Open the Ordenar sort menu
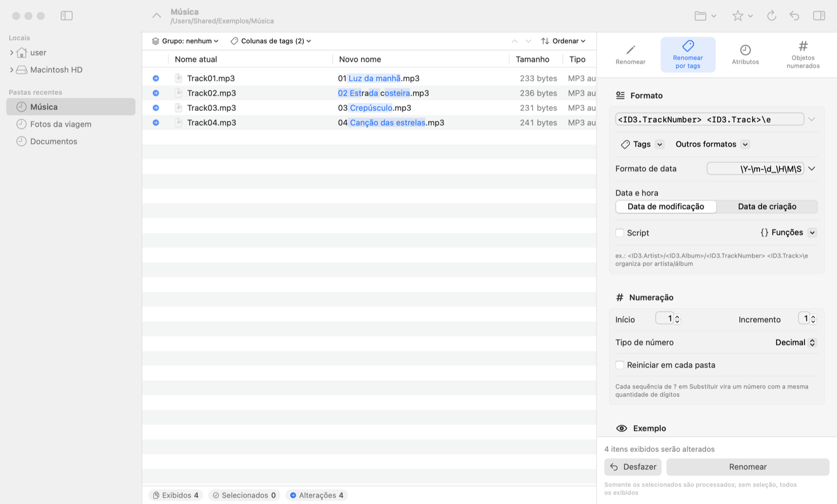 click(x=563, y=41)
